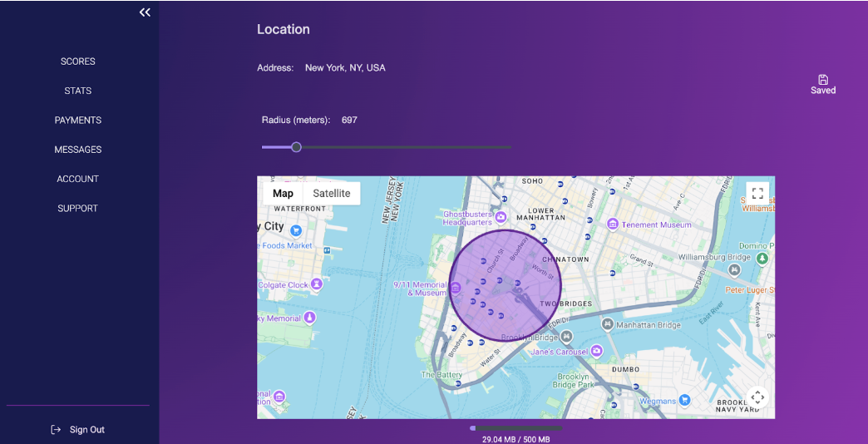Click the Sign Out icon
The width and height of the screenshot is (868, 444).
56,430
